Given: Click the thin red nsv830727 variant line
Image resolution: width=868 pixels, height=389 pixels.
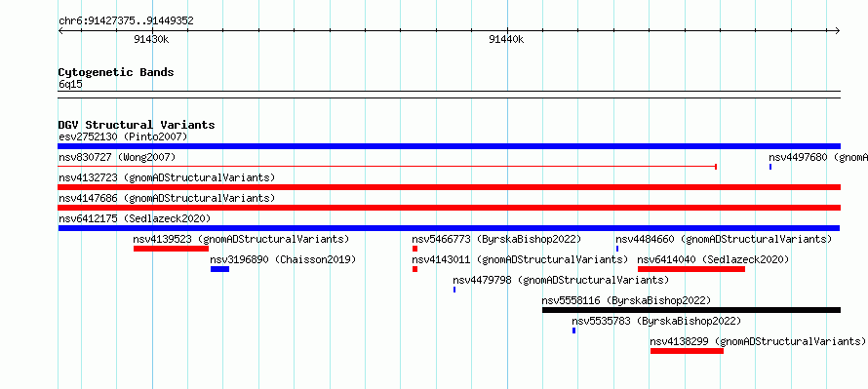Looking at the screenshot, I should 387,166.
